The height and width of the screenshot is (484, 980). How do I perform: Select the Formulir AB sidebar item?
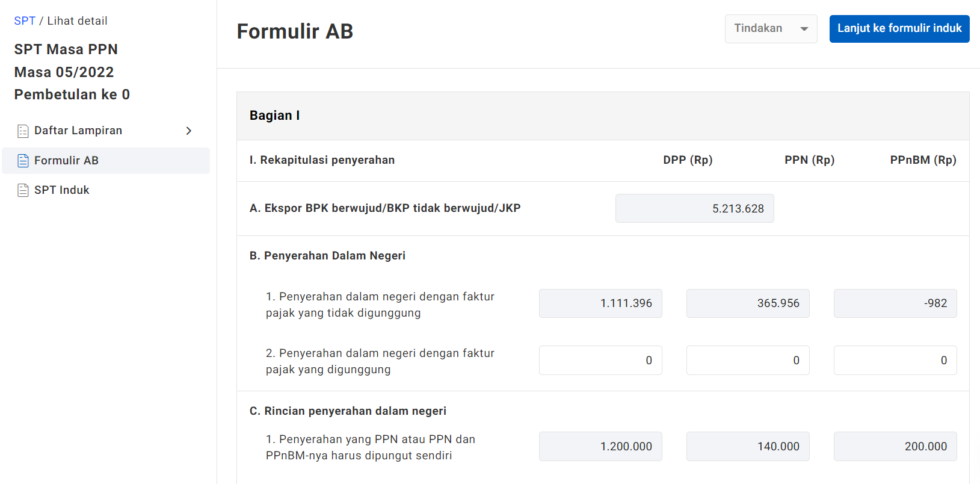pos(66,161)
